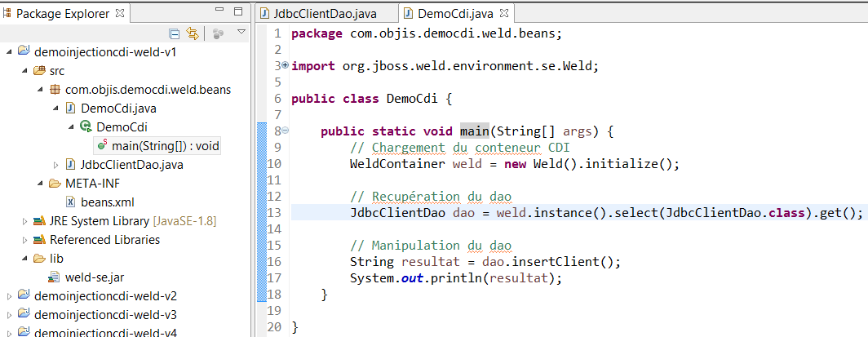Toggle Link with Editor in Package Explorer
Screen dimensions: 868x337
pos(193,33)
